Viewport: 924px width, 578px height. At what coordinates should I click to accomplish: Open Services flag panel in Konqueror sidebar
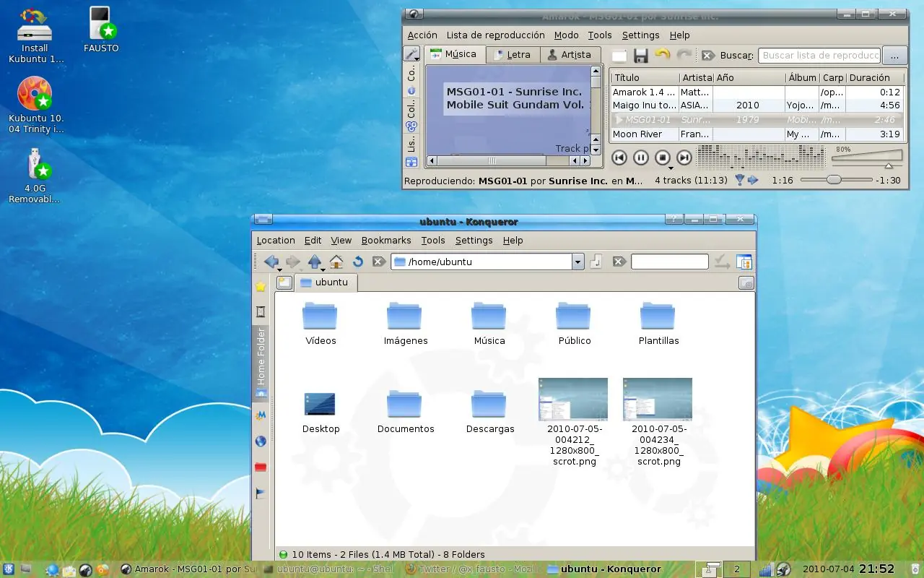[x=261, y=493]
